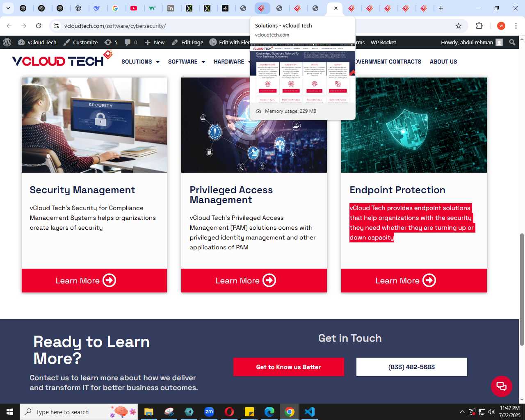Click Edit Page in admin bar
This screenshot has width=525, height=420.
click(x=187, y=42)
